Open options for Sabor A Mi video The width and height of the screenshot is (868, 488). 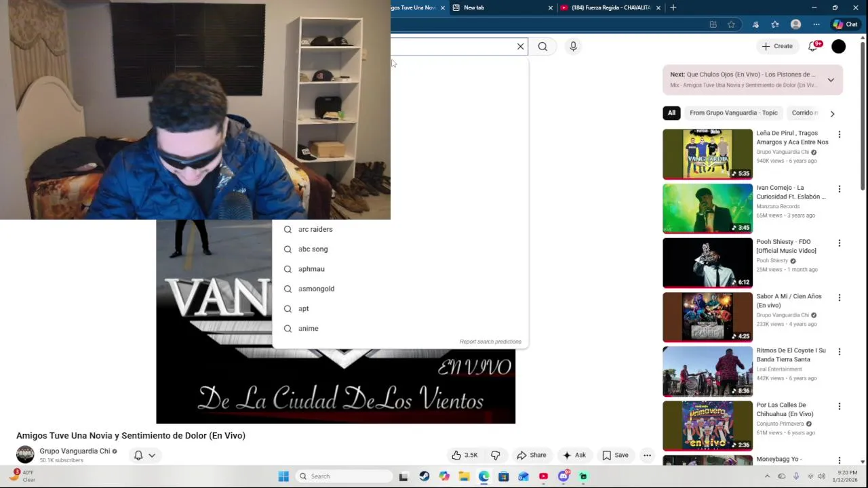839,298
